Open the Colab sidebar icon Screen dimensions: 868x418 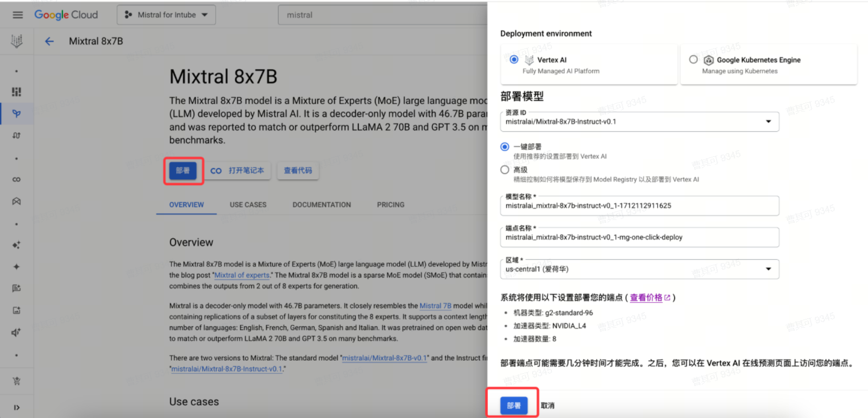17,179
